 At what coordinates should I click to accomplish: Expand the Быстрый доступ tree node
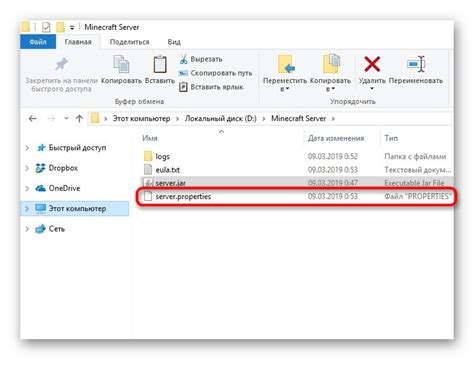pyautogui.click(x=27, y=148)
